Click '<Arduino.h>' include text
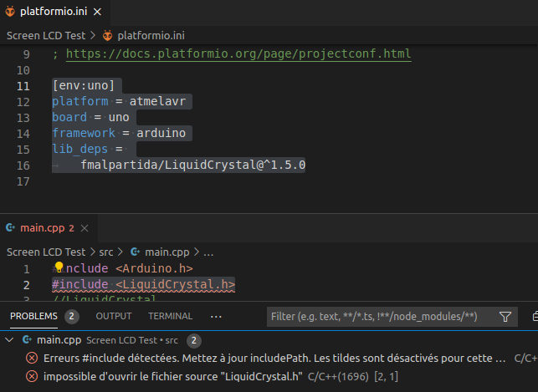The width and height of the screenshot is (538, 392). (x=154, y=268)
